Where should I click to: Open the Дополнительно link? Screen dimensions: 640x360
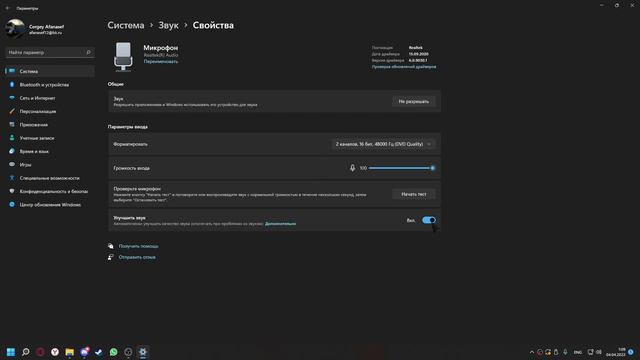(x=280, y=224)
